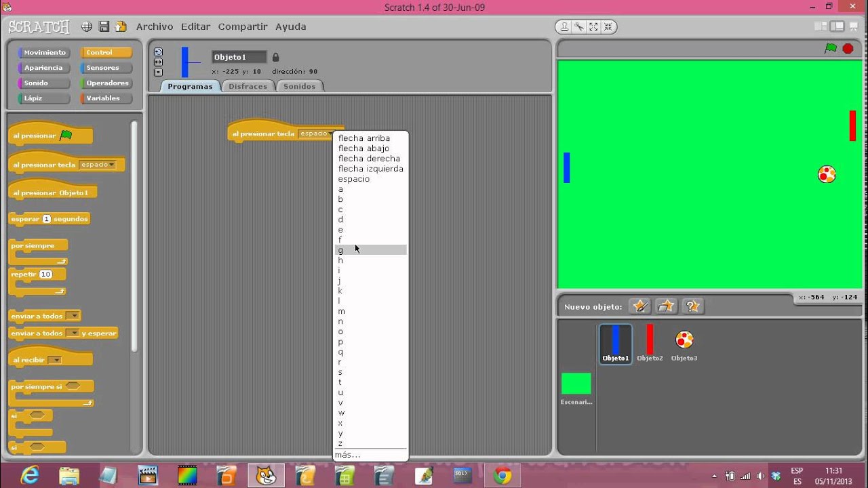This screenshot has width=868, height=488.
Task: Choose new sprite from file
Action: (x=666, y=306)
